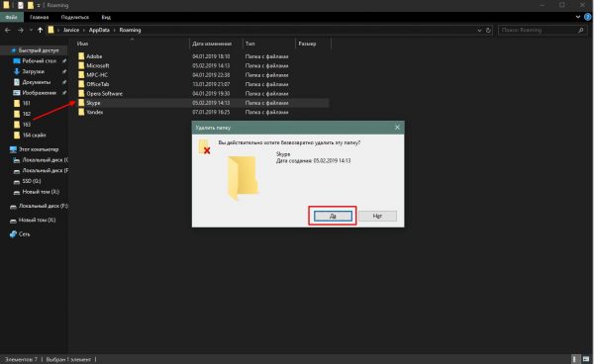
Task: Select Этот компьютер in navigation pane
Action: 39,149
